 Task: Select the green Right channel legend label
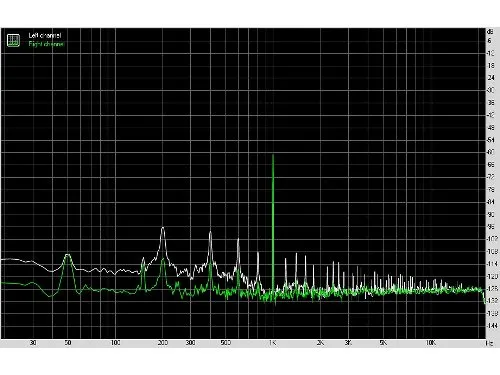pos(46,44)
